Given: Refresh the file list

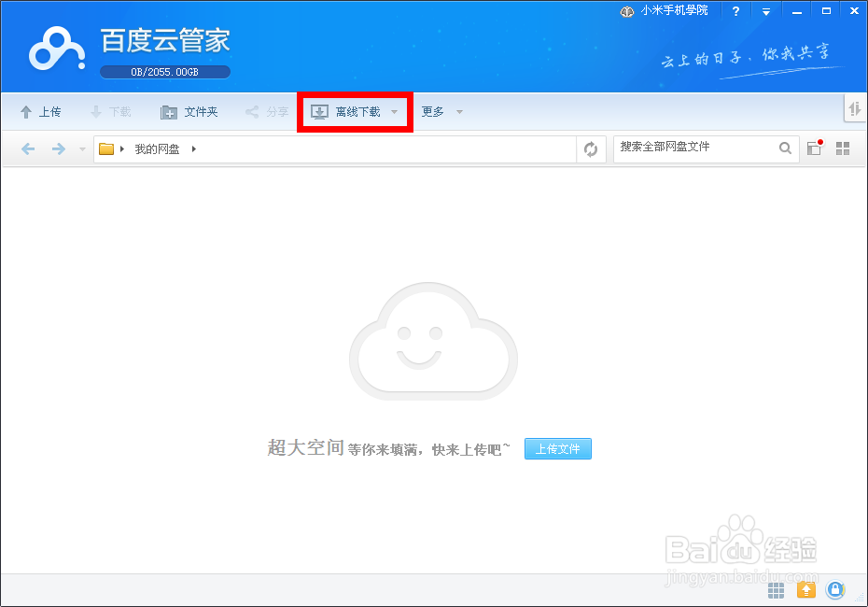Looking at the screenshot, I should tap(591, 149).
